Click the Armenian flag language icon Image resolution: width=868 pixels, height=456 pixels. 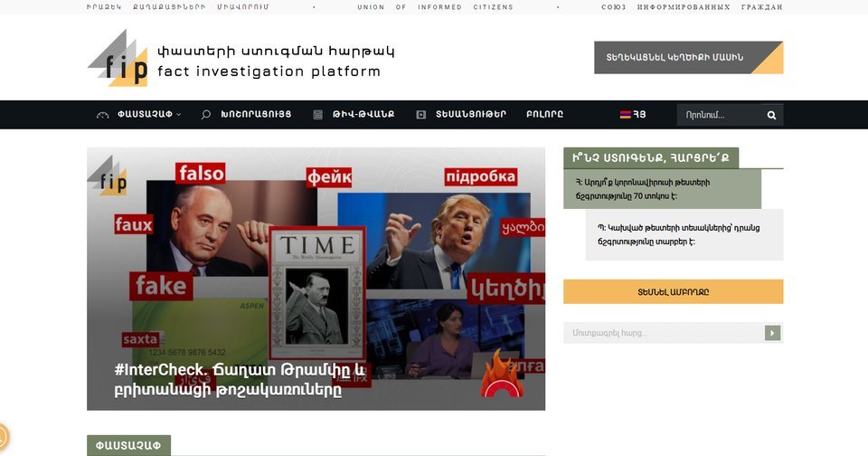[625, 115]
